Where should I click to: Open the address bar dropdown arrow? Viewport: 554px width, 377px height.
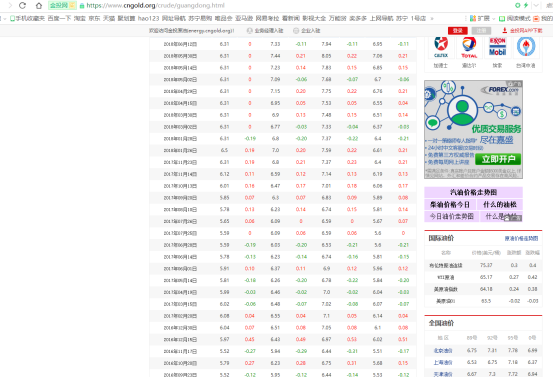click(x=536, y=5)
